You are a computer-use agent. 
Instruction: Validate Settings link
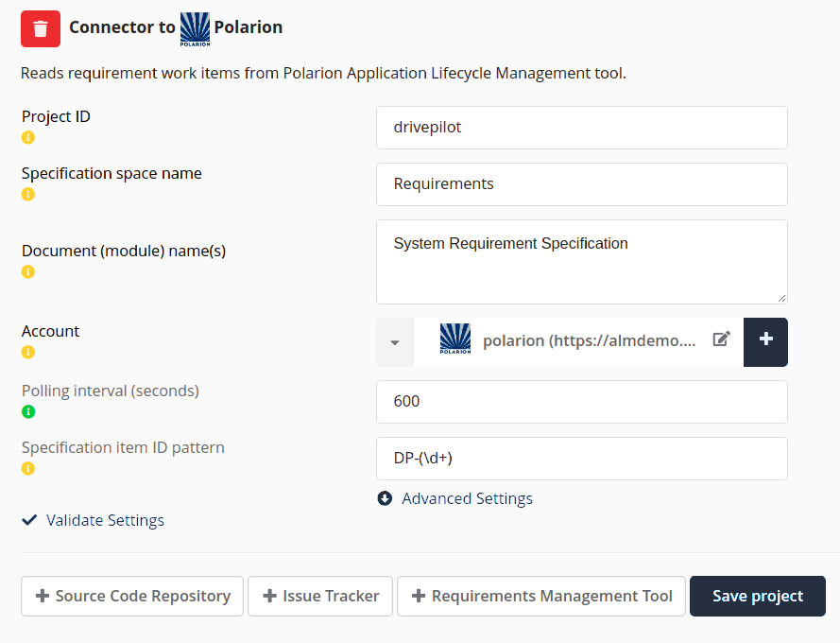tap(105, 520)
